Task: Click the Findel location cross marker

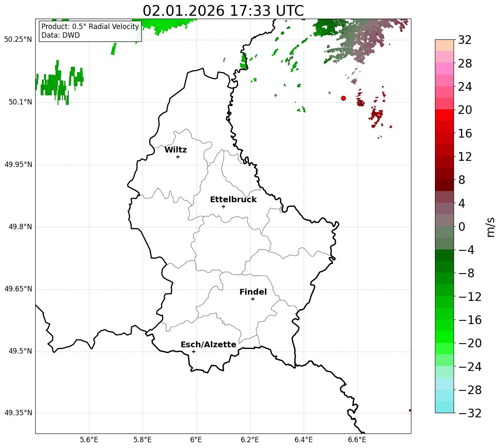Action: tap(253, 299)
